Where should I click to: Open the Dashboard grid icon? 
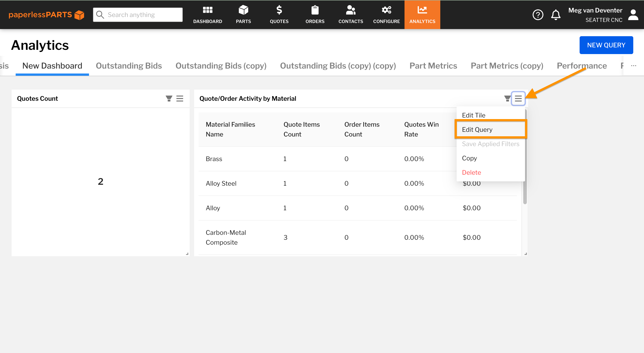pyautogui.click(x=207, y=10)
